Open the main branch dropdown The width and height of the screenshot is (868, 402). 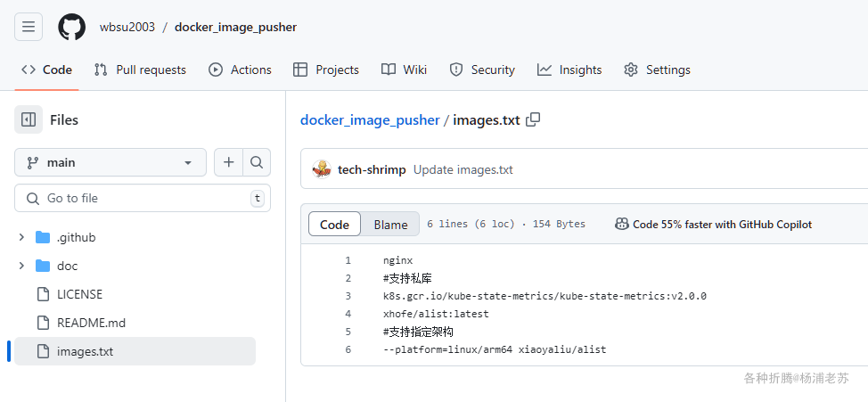[111, 162]
